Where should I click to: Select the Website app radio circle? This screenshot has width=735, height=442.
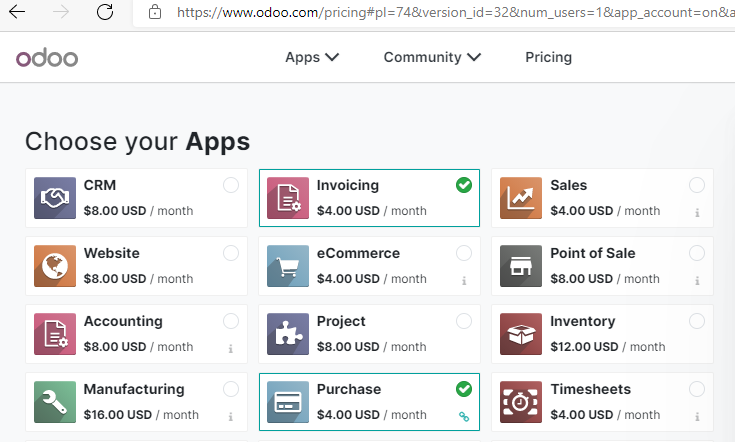(x=231, y=253)
